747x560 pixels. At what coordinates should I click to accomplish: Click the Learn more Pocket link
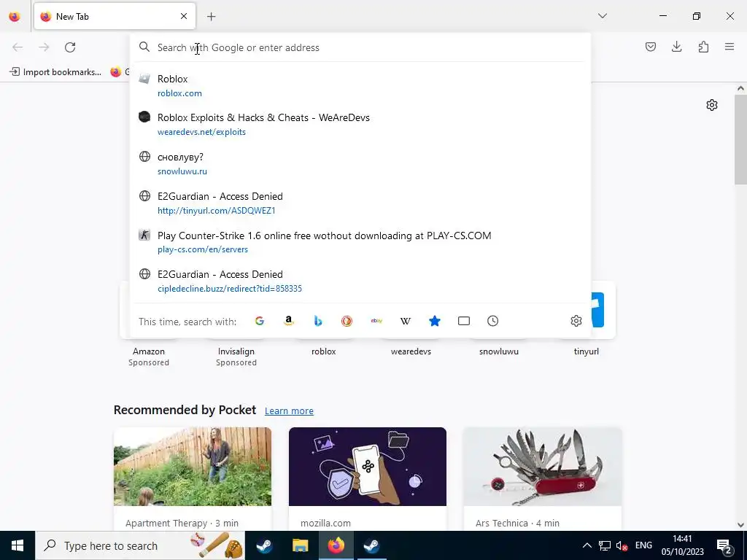(289, 411)
